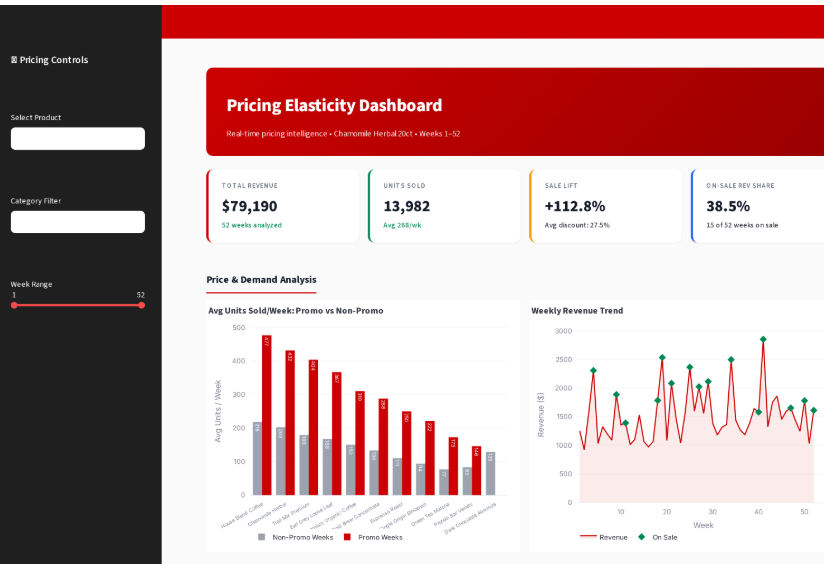Viewport: 824px width, 567px height.
Task: Click the highest on-sale diamond marker in revenue chart
Action: point(763,339)
